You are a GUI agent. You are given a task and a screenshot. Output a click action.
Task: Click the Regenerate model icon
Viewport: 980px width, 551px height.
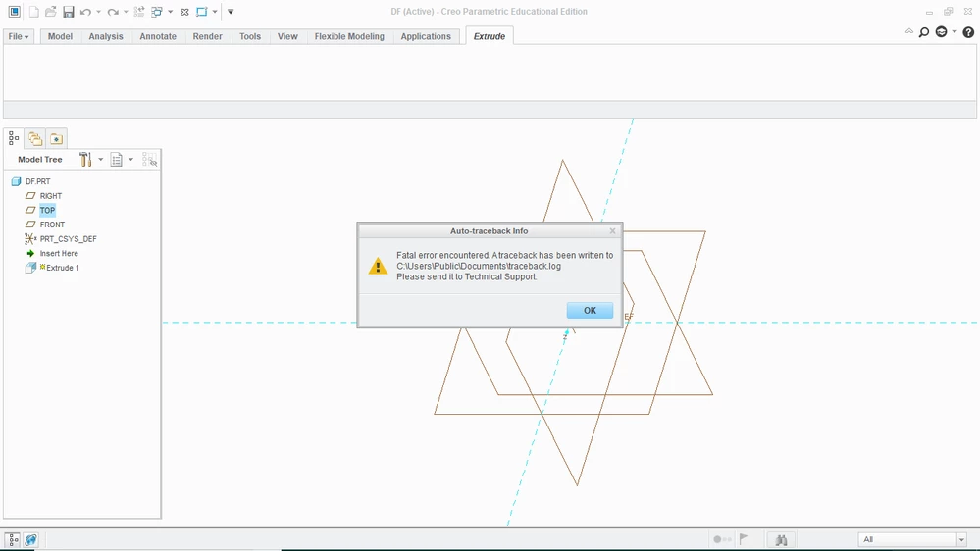[139, 11]
